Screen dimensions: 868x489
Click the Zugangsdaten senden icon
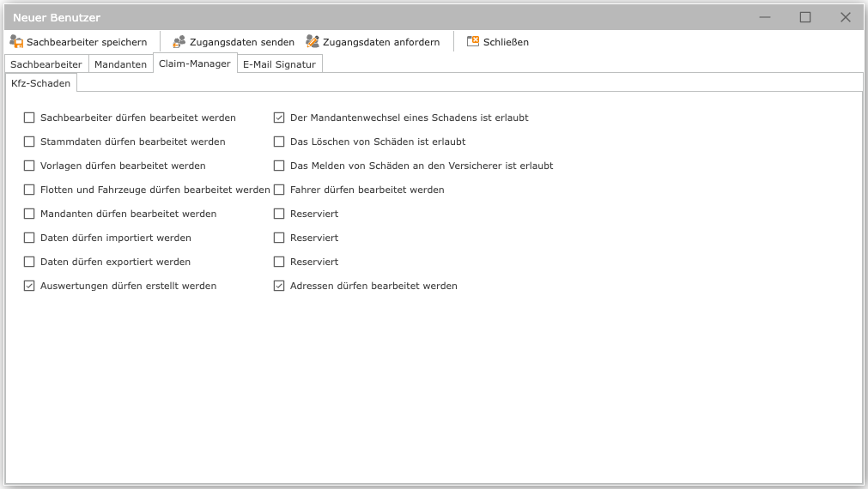[x=179, y=41]
